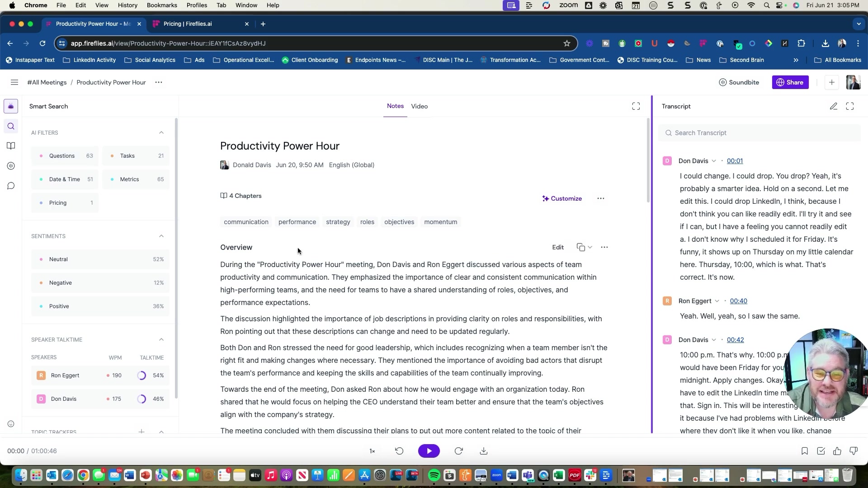Open Don Davis speaker dropdown at 00:01
868x488 pixels.
[713, 161]
